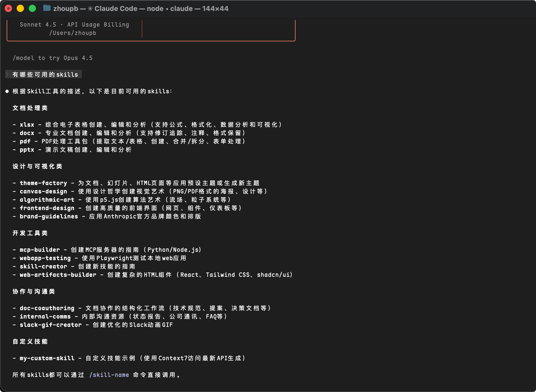Click the 文档处理类 section heading
This screenshot has height=392, width=536.
tap(30, 108)
